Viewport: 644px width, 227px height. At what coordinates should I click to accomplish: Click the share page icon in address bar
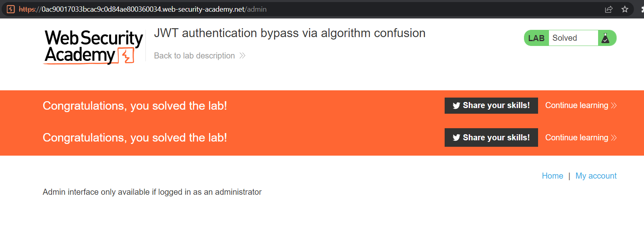pos(609,9)
